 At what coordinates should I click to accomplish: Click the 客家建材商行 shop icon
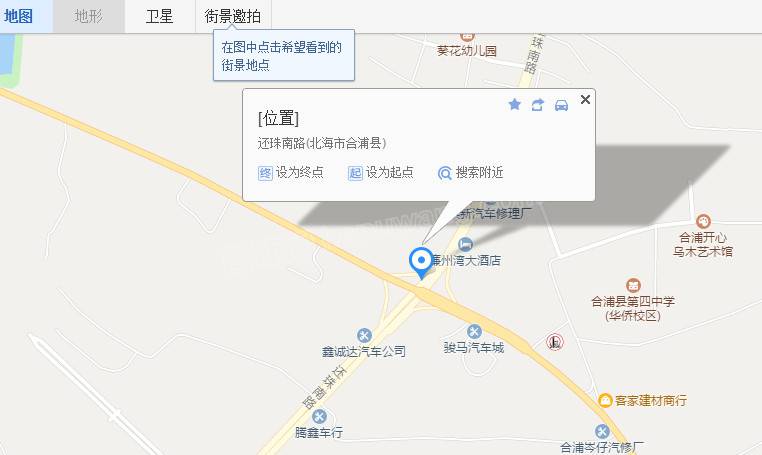coord(605,400)
